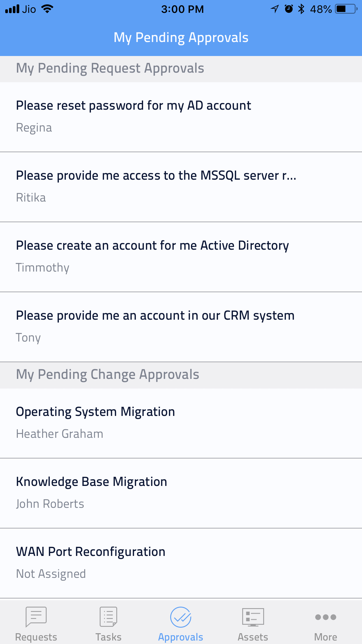362x644 pixels.
Task: Open WAN Port Reconfiguration change approval
Action: tap(181, 563)
